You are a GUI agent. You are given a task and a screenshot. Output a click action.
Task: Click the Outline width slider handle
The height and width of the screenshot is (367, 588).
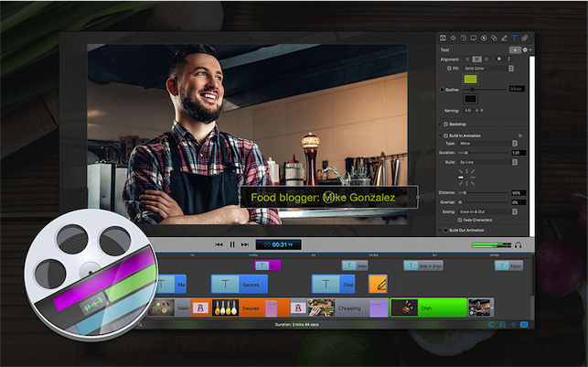pyautogui.click(x=473, y=90)
